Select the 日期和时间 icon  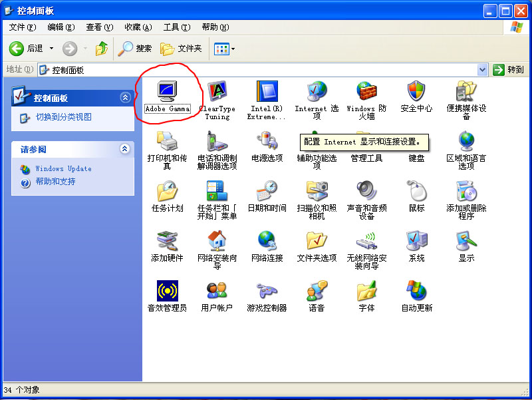267,192
